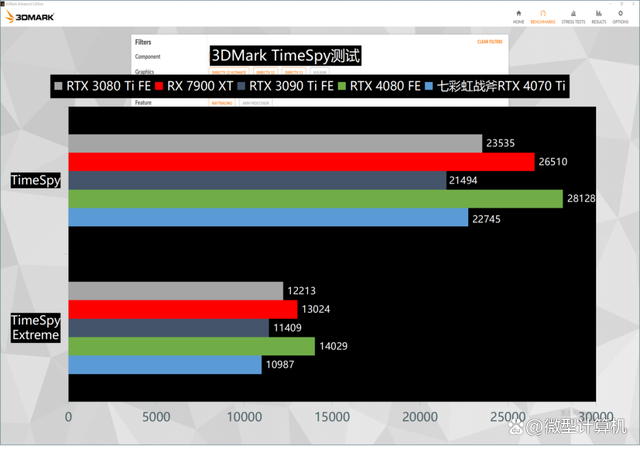Click the Clear Filters link

click(x=492, y=42)
